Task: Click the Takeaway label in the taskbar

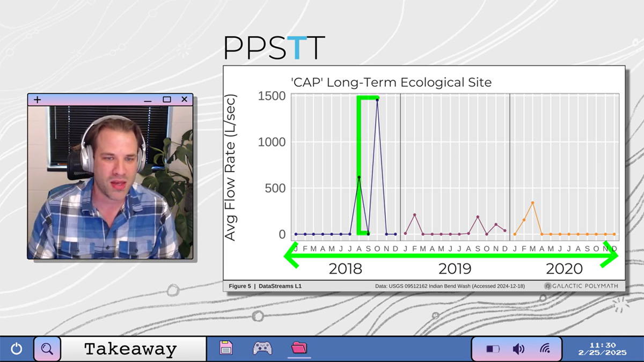Action: pyautogui.click(x=130, y=350)
